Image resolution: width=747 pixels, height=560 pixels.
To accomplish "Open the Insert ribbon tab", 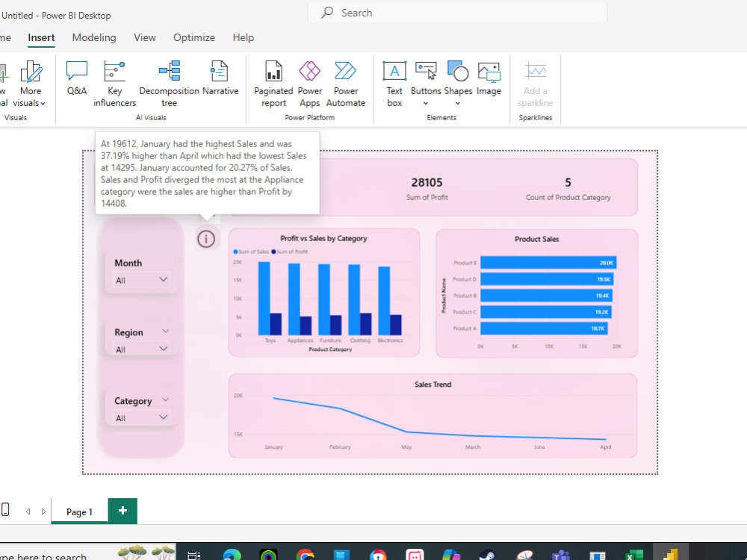I will [41, 37].
